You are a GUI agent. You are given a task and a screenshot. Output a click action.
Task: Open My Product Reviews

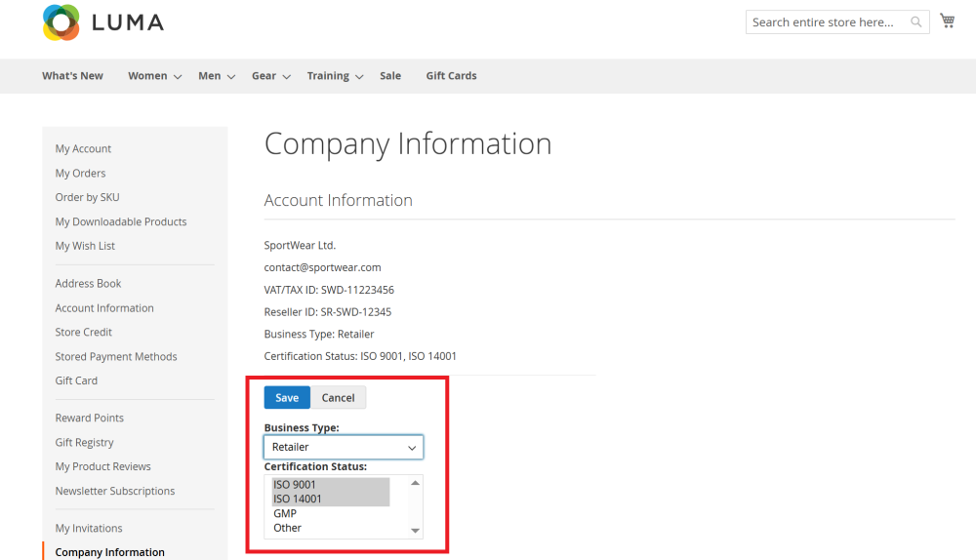click(102, 466)
